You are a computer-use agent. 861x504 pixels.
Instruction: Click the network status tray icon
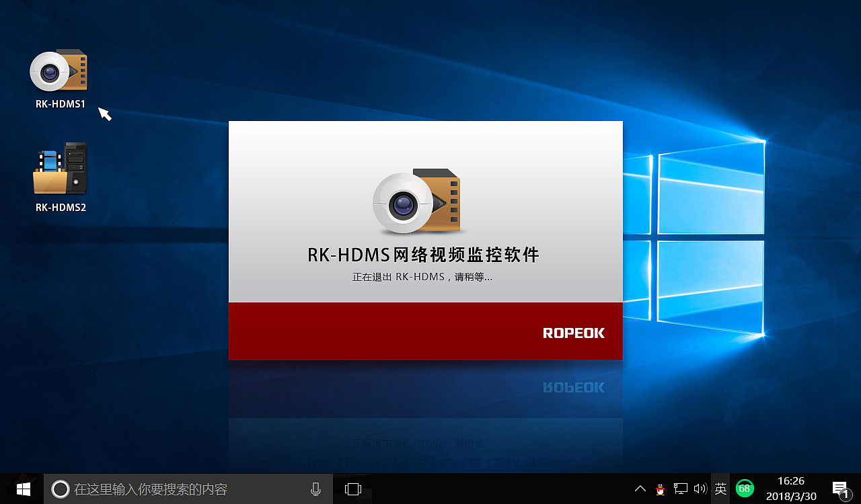pyautogui.click(x=681, y=489)
